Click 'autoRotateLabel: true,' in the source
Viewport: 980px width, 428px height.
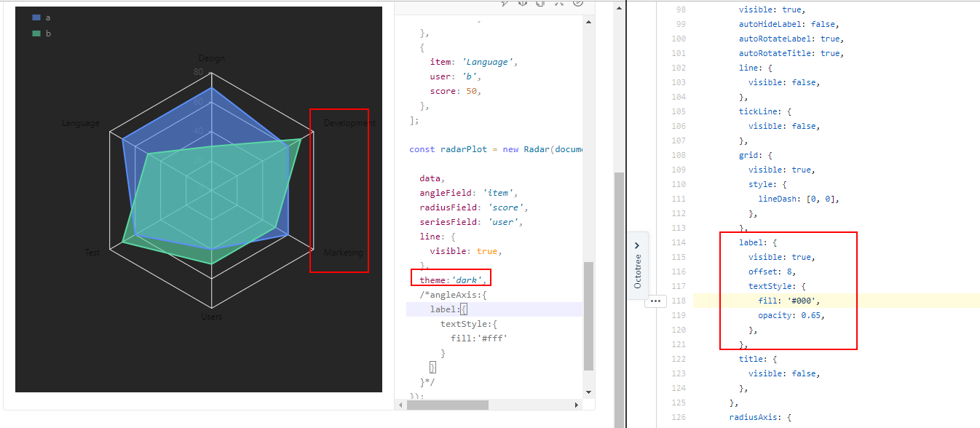[x=791, y=39]
